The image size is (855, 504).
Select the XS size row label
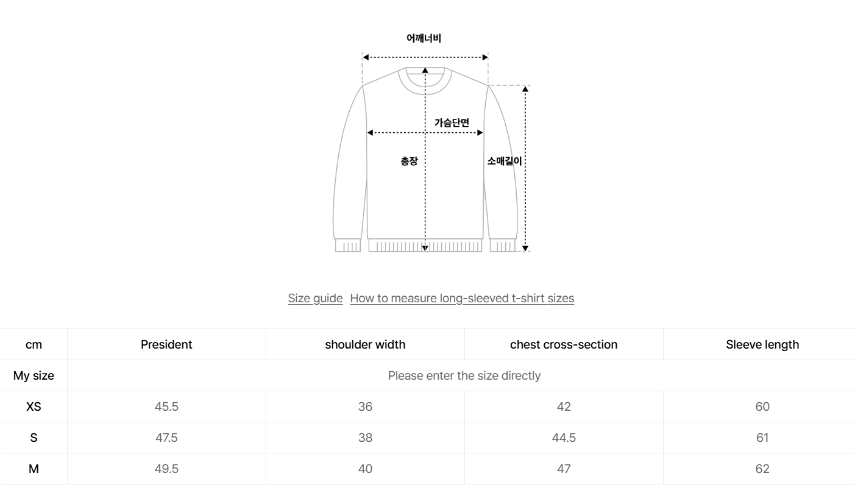click(x=34, y=406)
